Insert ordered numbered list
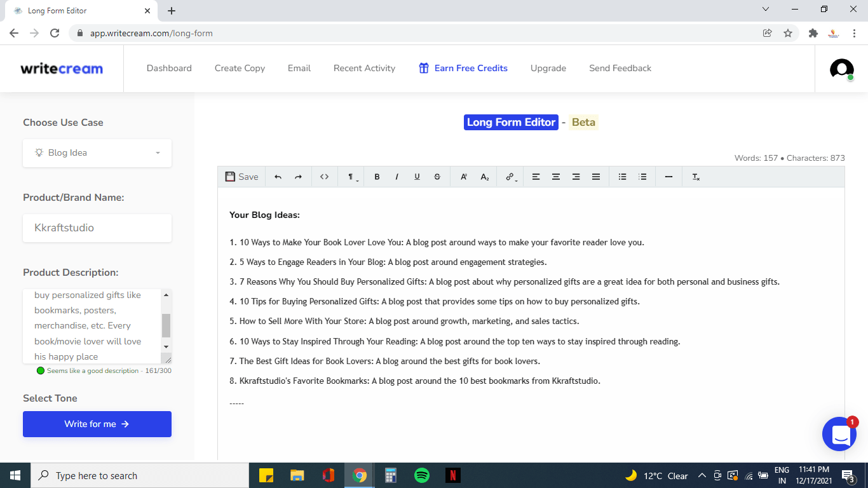868x488 pixels. (x=642, y=177)
